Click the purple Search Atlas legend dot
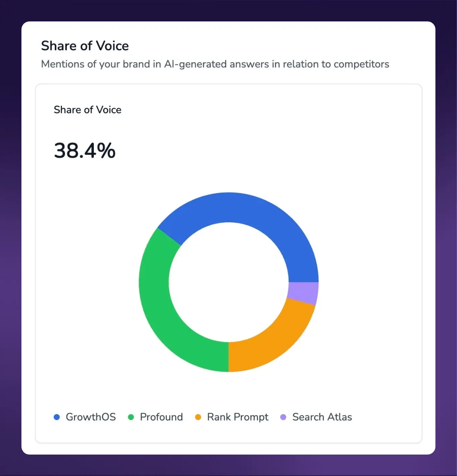 [x=283, y=417]
